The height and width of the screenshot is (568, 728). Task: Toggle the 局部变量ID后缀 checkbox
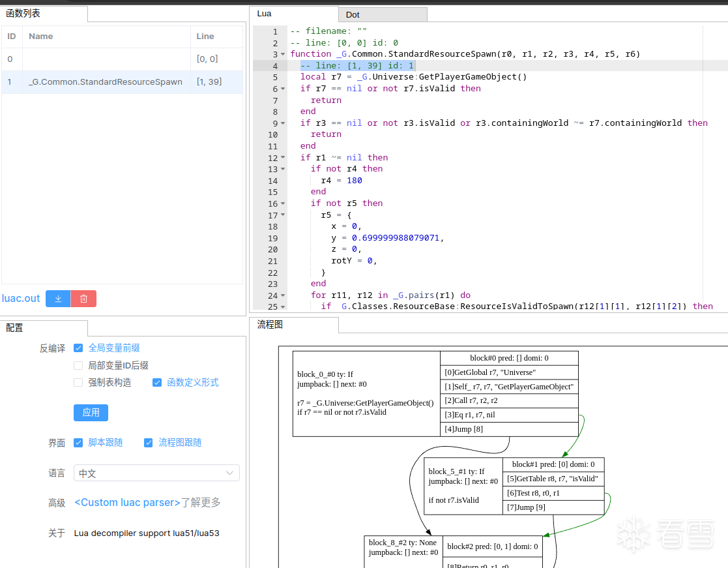point(78,366)
